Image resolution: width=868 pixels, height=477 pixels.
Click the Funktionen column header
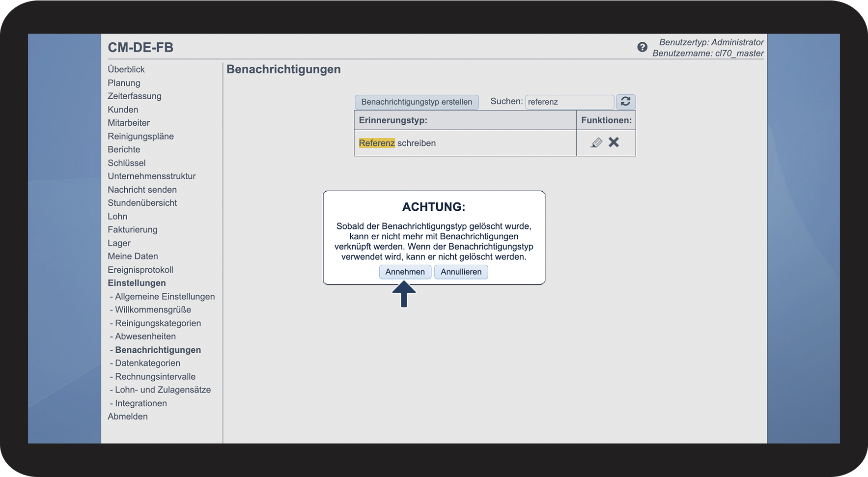(x=606, y=120)
